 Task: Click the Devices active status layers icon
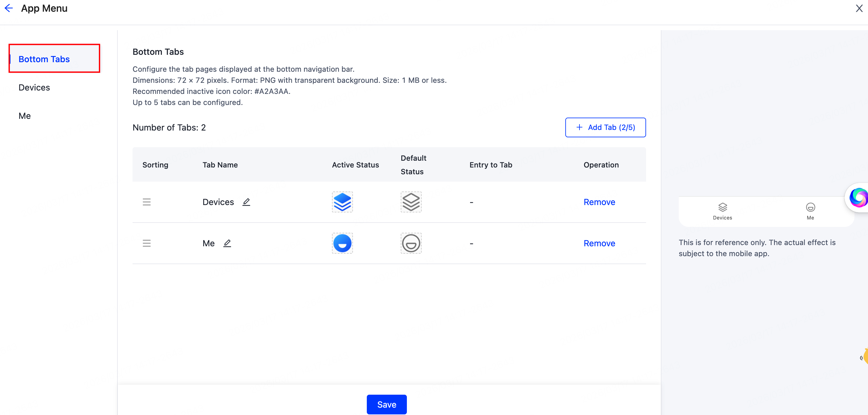pos(342,202)
